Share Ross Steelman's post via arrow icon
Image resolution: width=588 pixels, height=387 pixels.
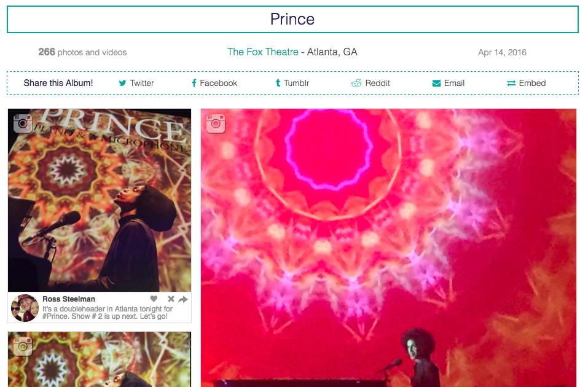(183, 299)
